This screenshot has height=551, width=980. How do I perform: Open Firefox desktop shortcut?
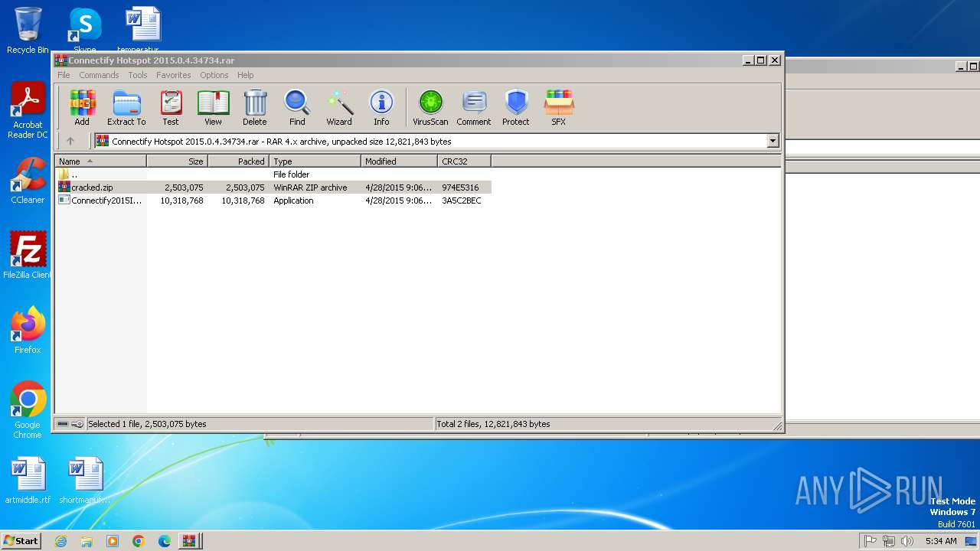click(x=28, y=331)
